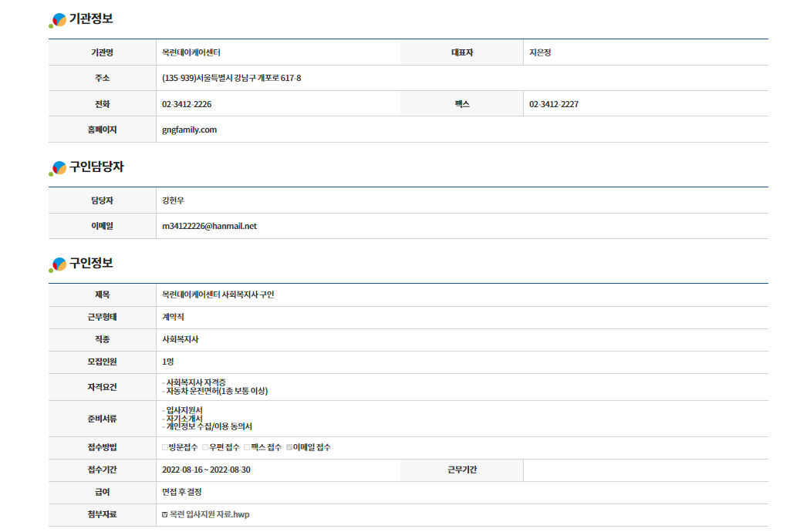The height and width of the screenshot is (532, 807).
Task: Click the contact person name 강현우
Action: coord(173,200)
